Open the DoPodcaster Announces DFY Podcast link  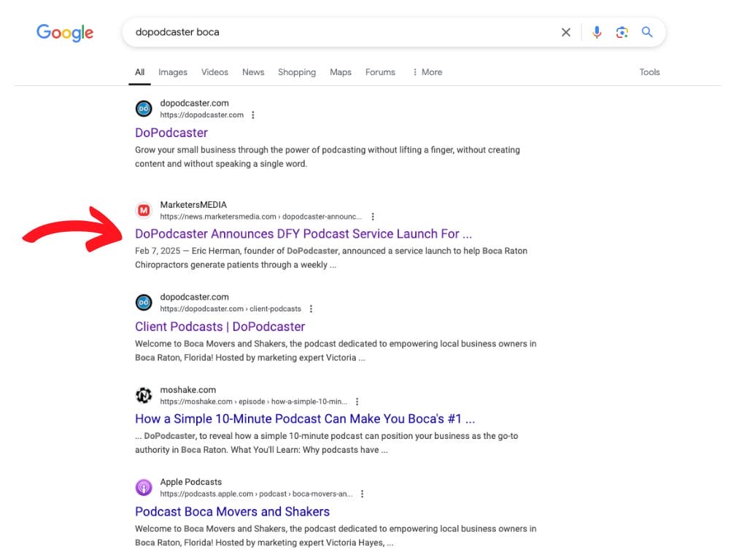pyautogui.click(x=303, y=234)
